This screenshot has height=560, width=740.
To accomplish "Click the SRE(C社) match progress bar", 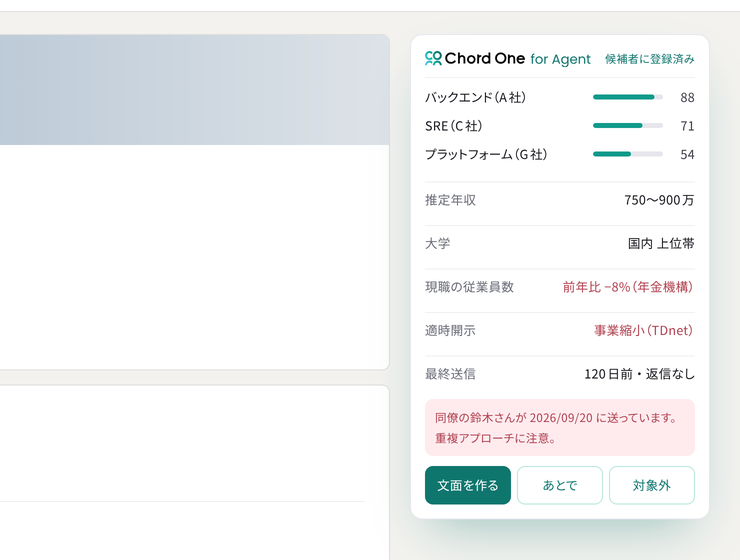I will [628, 125].
